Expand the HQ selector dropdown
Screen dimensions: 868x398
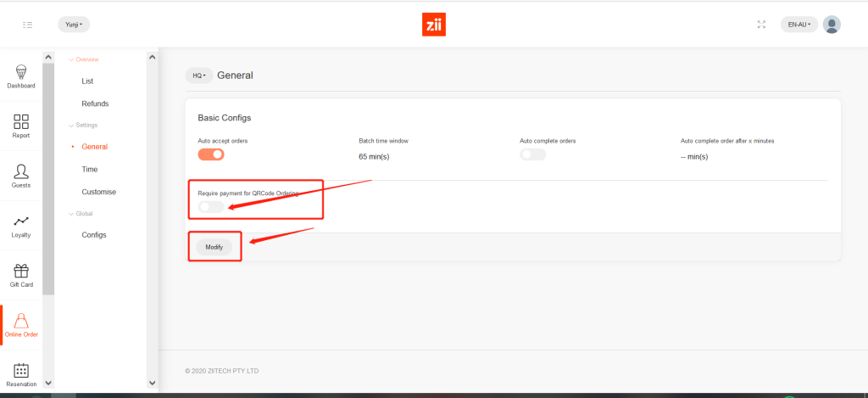pos(199,76)
